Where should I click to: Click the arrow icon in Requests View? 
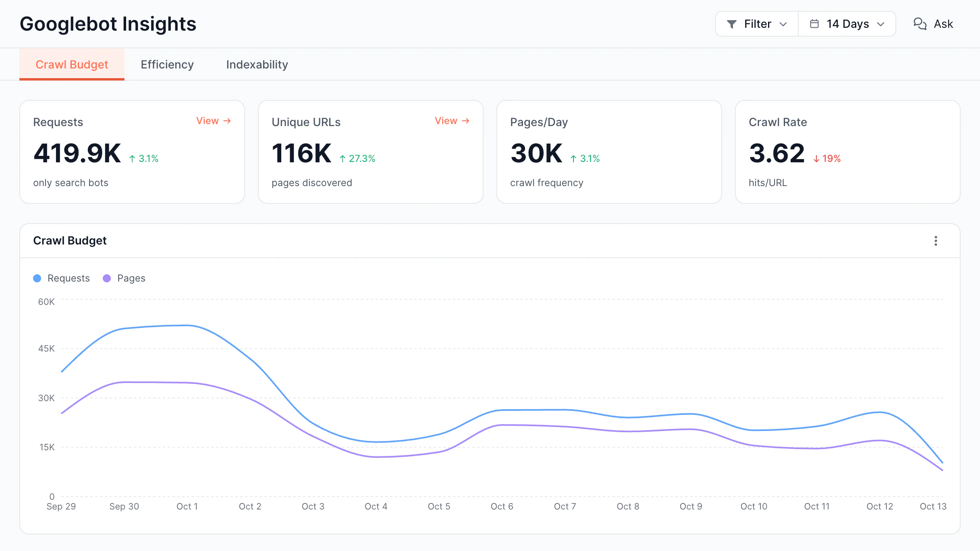[x=227, y=121]
